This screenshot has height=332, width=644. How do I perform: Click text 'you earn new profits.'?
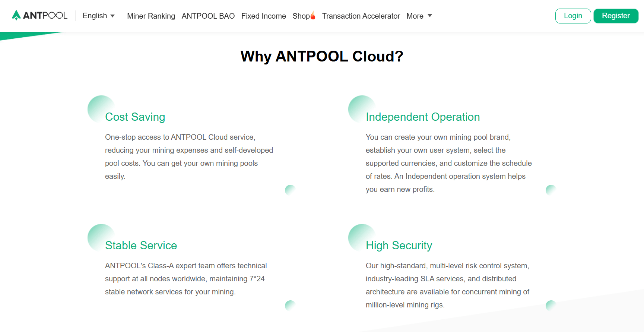400,189
